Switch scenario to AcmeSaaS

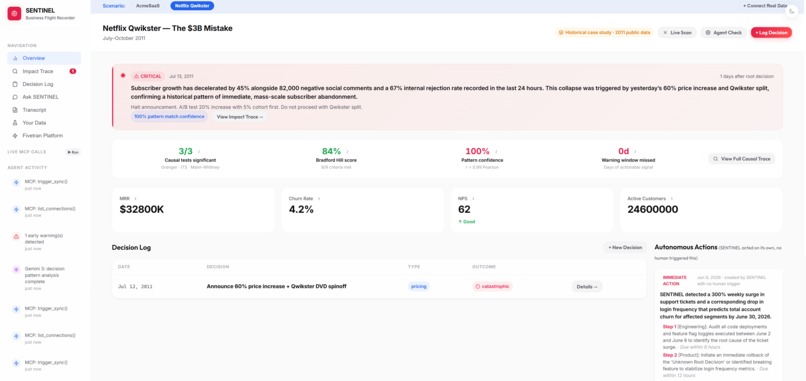point(148,6)
